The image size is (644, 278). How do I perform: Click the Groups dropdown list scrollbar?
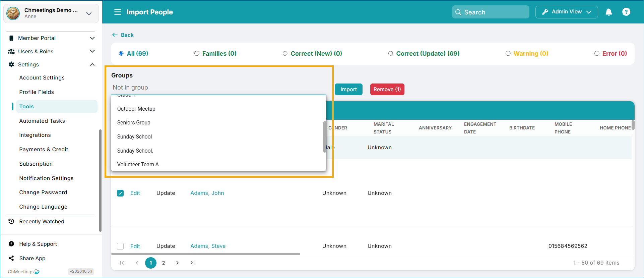(325, 137)
